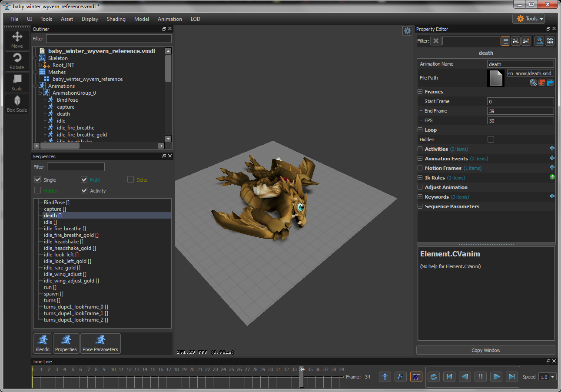The image size is (561, 392).
Task: Expand the Root_JNT skeleton node
Action: point(40,65)
